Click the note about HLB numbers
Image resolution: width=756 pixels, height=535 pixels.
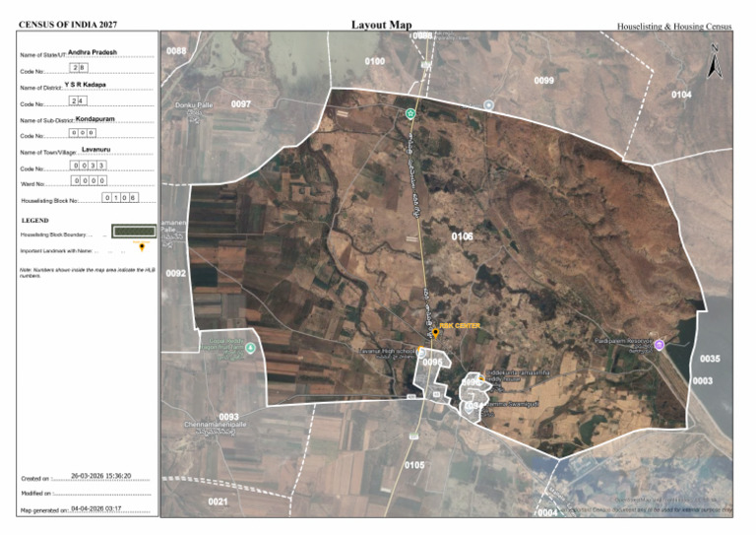[x=88, y=273]
